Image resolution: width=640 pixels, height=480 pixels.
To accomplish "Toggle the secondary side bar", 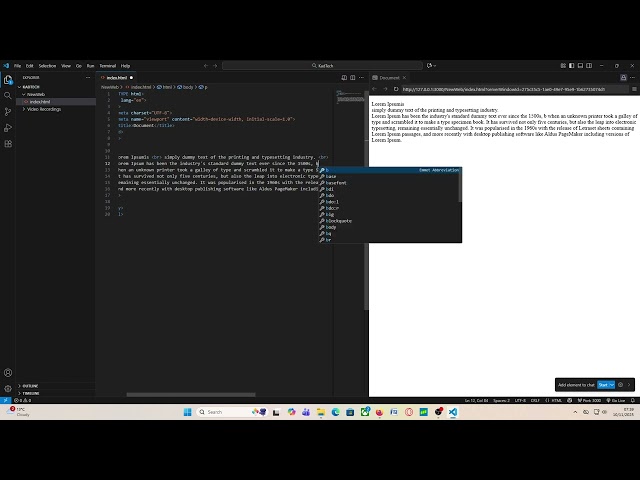I will click(x=589, y=66).
